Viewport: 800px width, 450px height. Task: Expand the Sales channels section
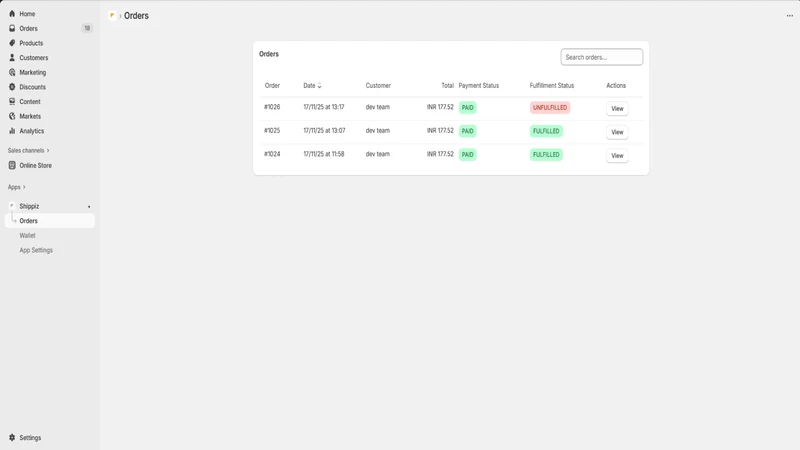29,151
